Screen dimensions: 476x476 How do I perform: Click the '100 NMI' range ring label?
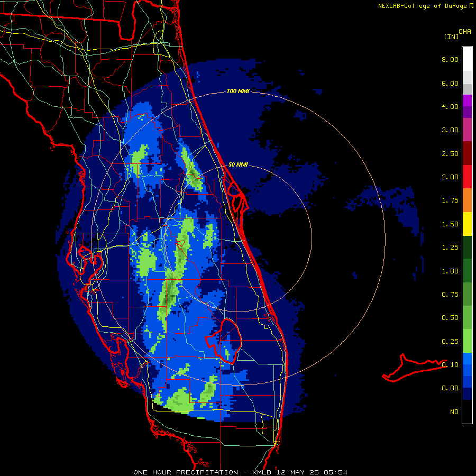(238, 91)
